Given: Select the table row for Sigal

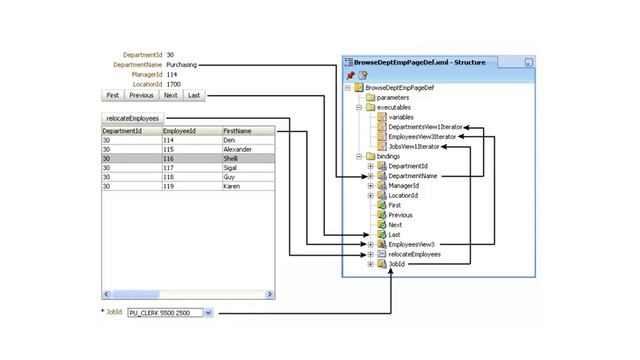Looking at the screenshot, I should pyautogui.click(x=188, y=168).
